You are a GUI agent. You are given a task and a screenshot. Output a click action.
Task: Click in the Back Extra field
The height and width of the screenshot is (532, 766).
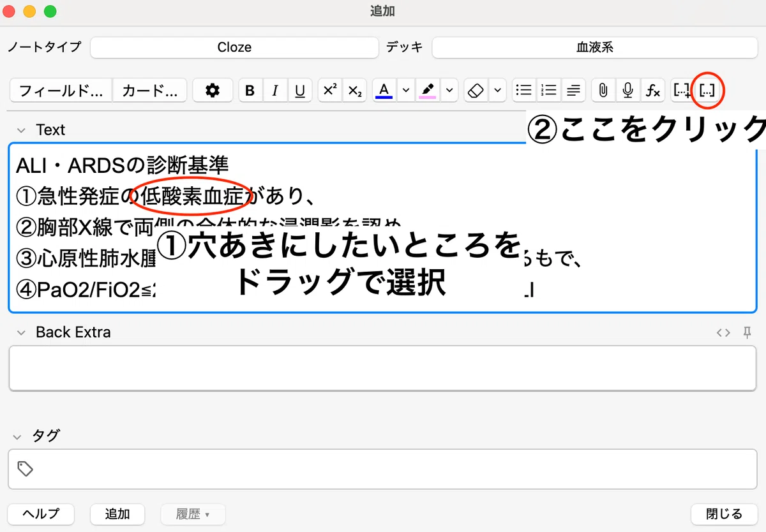click(x=382, y=367)
